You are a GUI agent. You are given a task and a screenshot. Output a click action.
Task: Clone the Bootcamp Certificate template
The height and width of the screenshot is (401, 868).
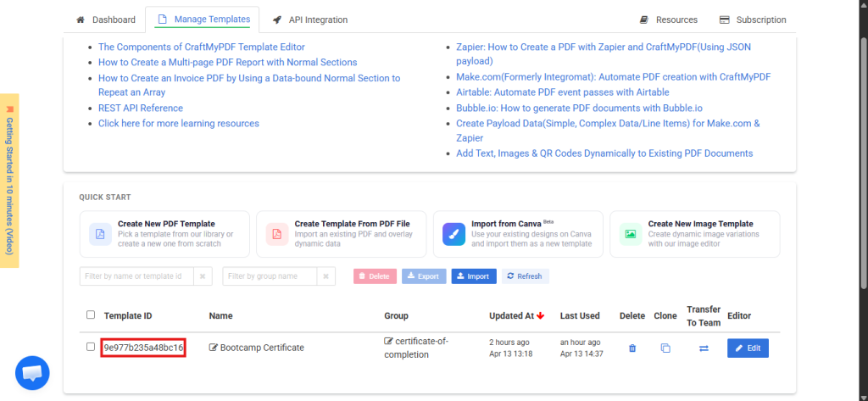tap(665, 348)
